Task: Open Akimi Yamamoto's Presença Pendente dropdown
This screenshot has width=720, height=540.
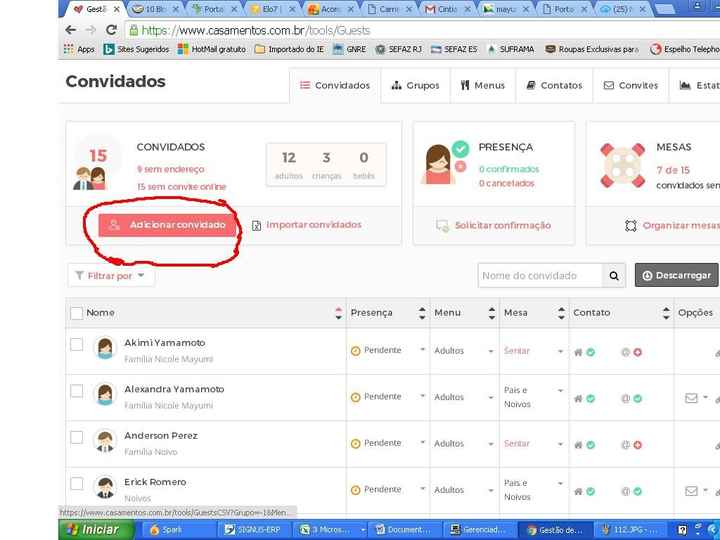Action: click(x=388, y=350)
